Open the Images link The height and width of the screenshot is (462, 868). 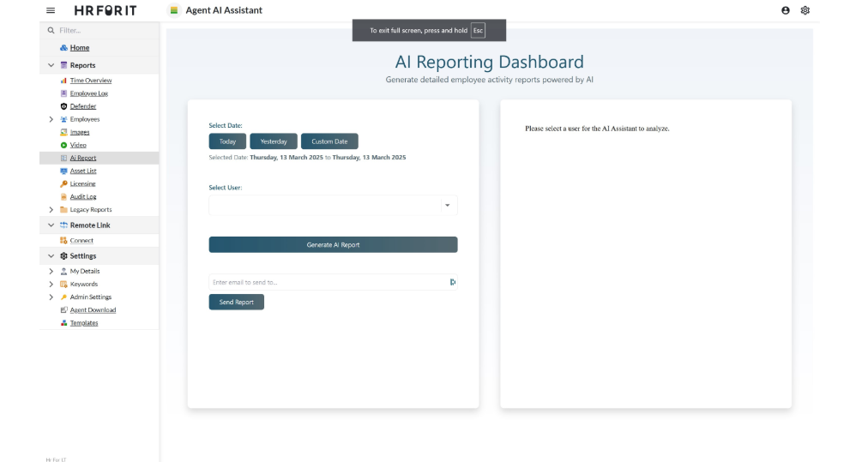point(80,132)
